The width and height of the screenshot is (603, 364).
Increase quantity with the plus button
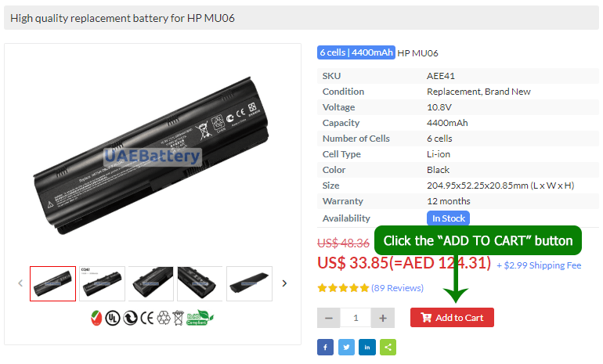tap(383, 318)
